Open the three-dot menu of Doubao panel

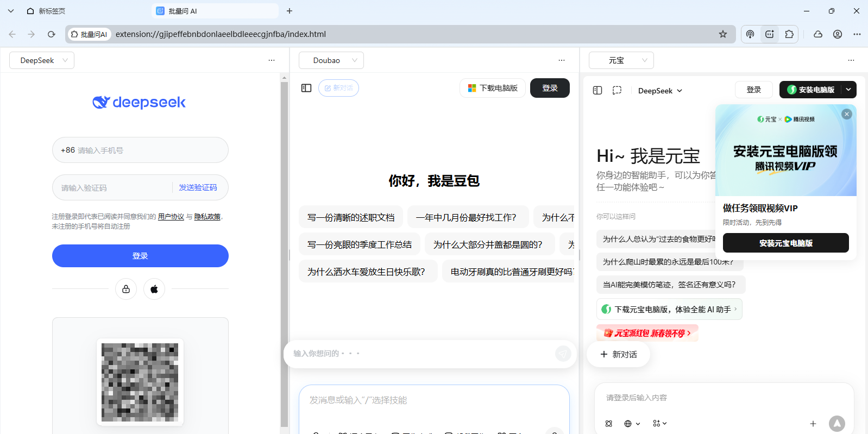point(562,60)
